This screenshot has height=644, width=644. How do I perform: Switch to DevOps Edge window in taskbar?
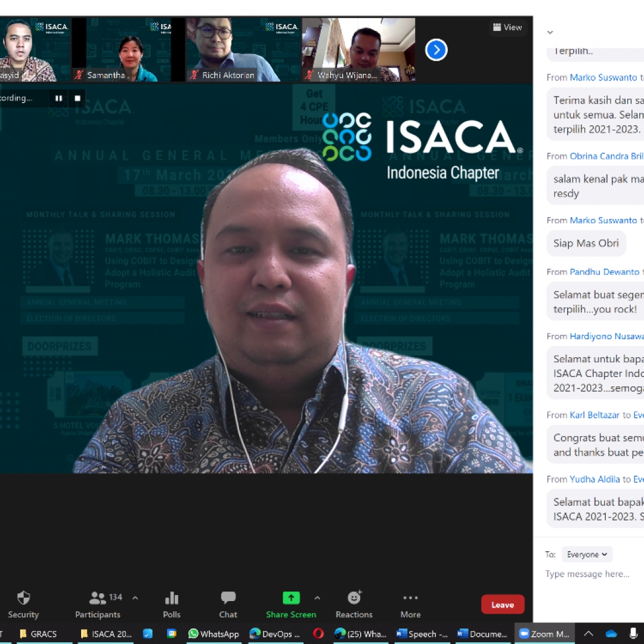point(275,634)
